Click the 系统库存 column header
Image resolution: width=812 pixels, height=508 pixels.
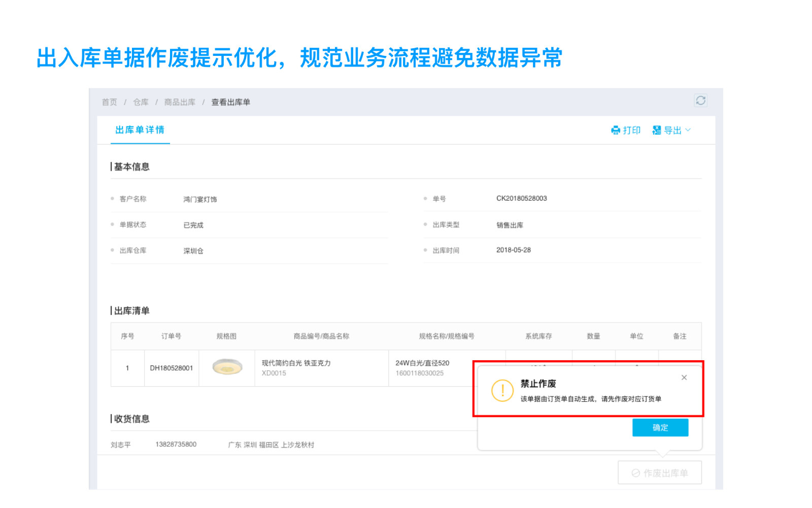coord(538,336)
